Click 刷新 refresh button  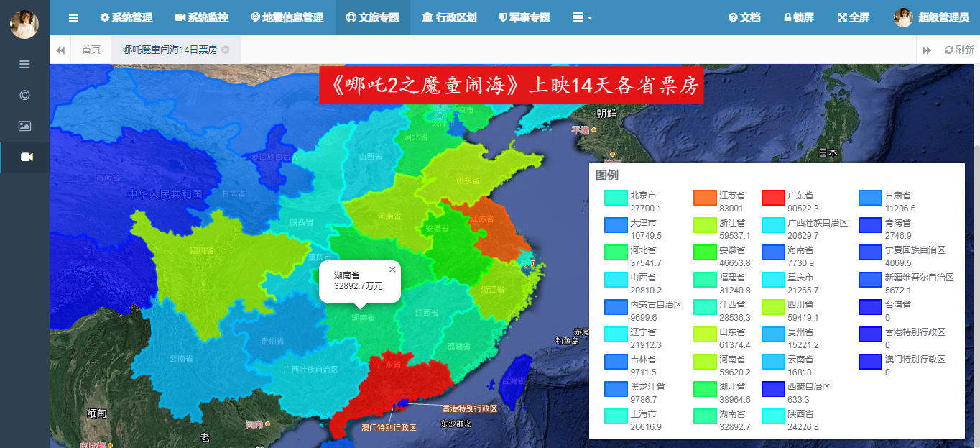(x=959, y=50)
